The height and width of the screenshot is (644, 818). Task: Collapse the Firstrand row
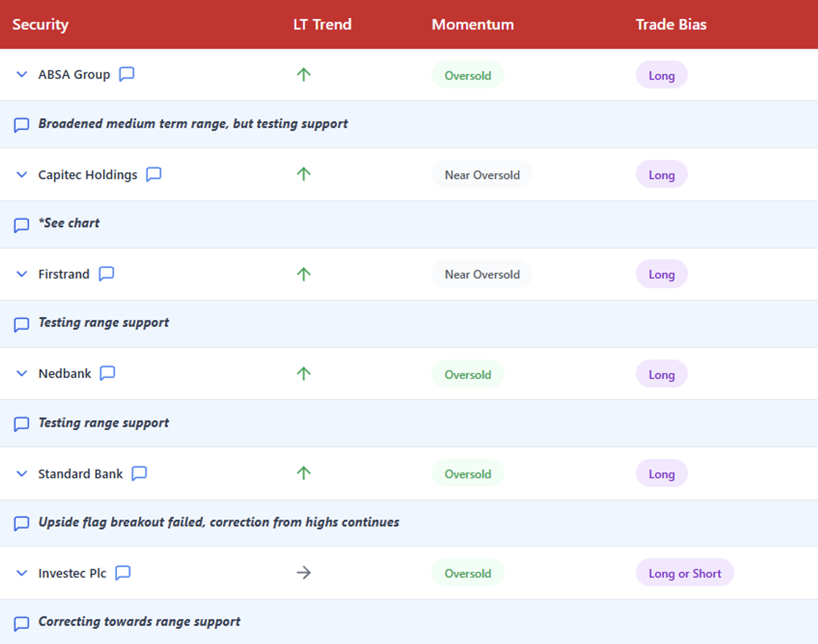coord(22,274)
